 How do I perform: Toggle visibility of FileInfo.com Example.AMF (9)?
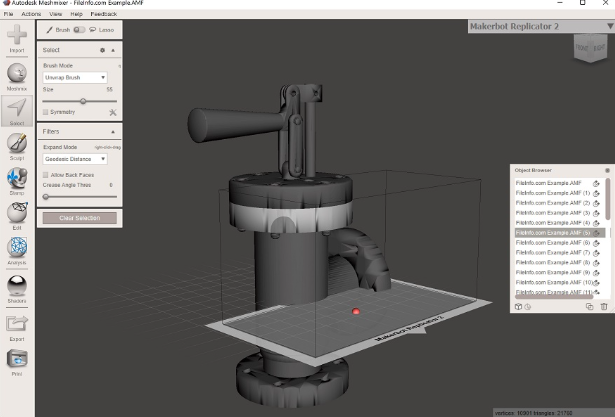coord(596,273)
